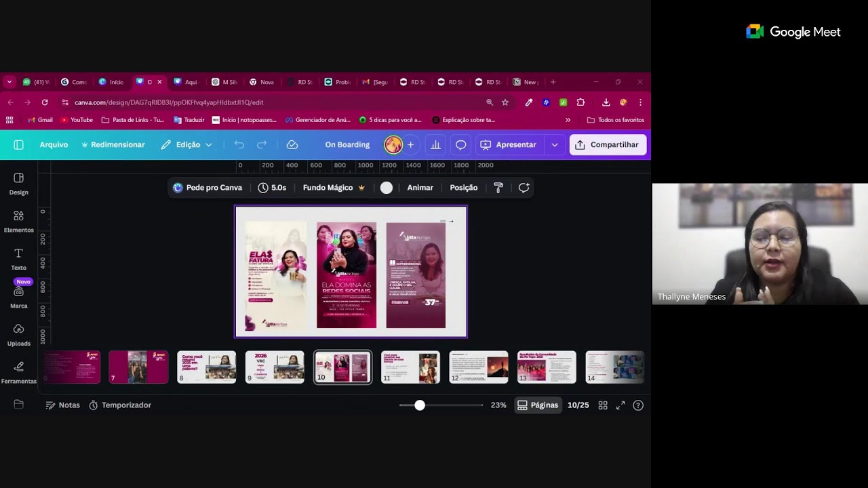
Task: Expand the Apresentar options arrow
Action: [x=555, y=144]
